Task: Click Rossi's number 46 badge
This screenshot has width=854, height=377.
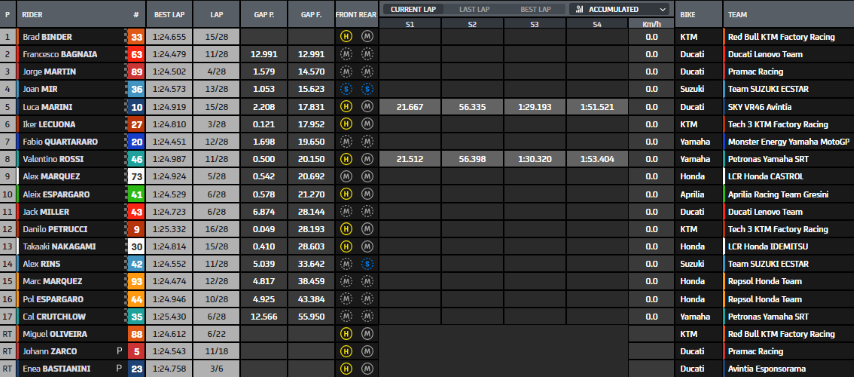Action: [136, 159]
